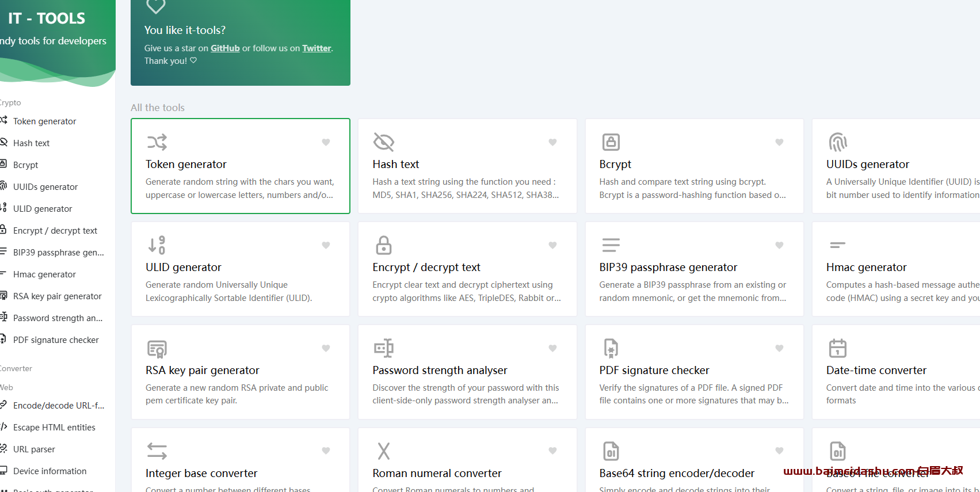
Task: Click the IT - TOOLS logo heading
Action: [46, 18]
